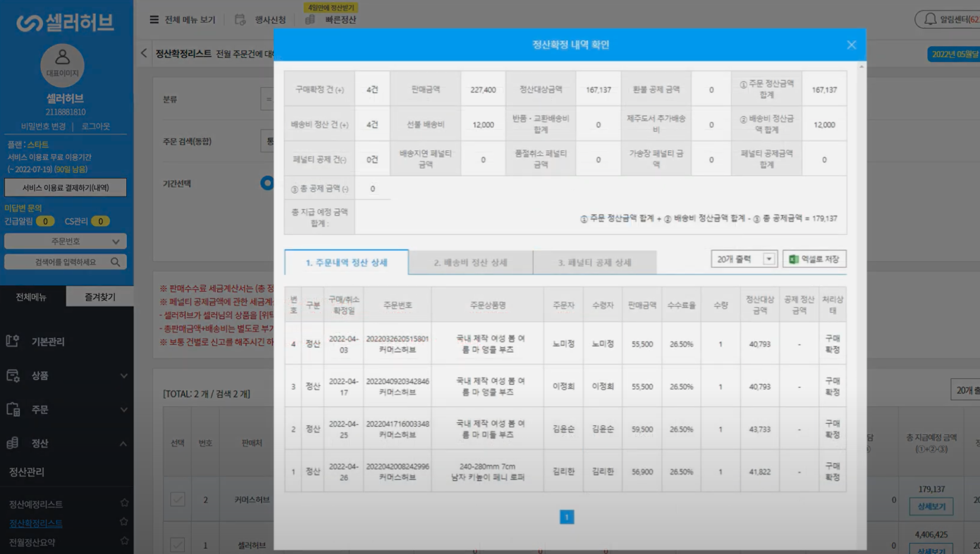Viewport: 980px width, 554px height.
Task: Click 상세보기 button under 179,137
Action: click(931, 506)
